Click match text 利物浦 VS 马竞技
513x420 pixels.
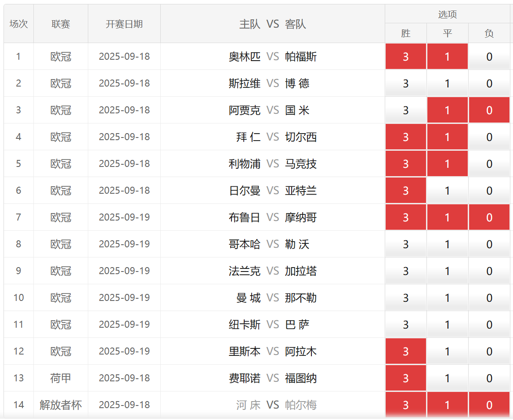pos(272,164)
